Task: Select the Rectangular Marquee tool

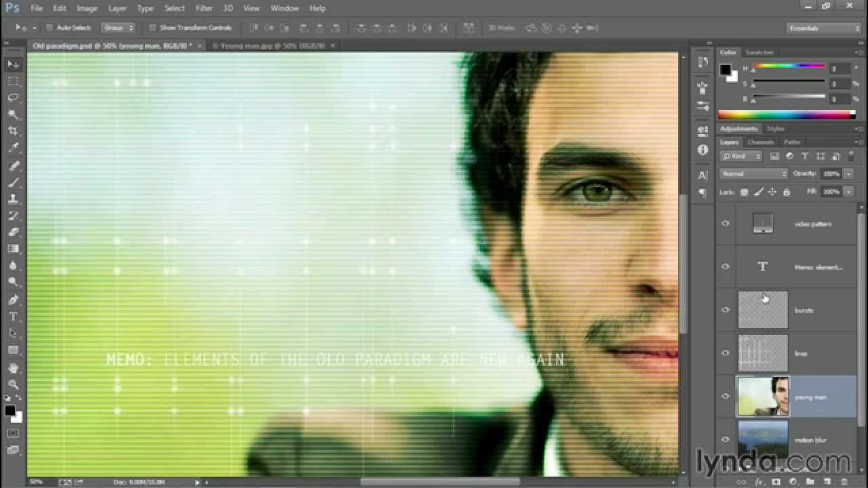Action: tap(13, 81)
